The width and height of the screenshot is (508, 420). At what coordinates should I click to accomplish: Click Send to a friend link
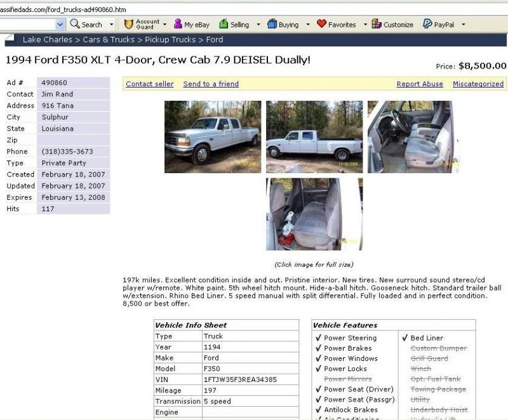[x=211, y=84]
